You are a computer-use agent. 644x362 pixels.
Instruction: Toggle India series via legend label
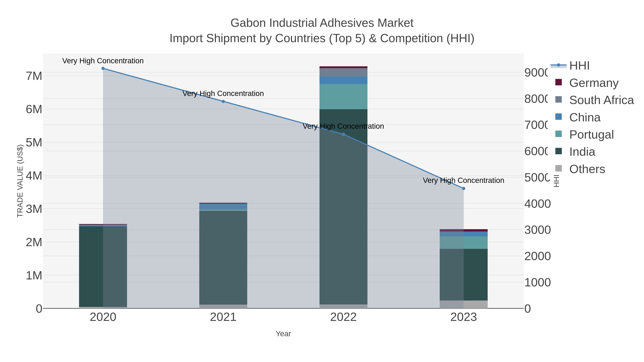(x=582, y=152)
